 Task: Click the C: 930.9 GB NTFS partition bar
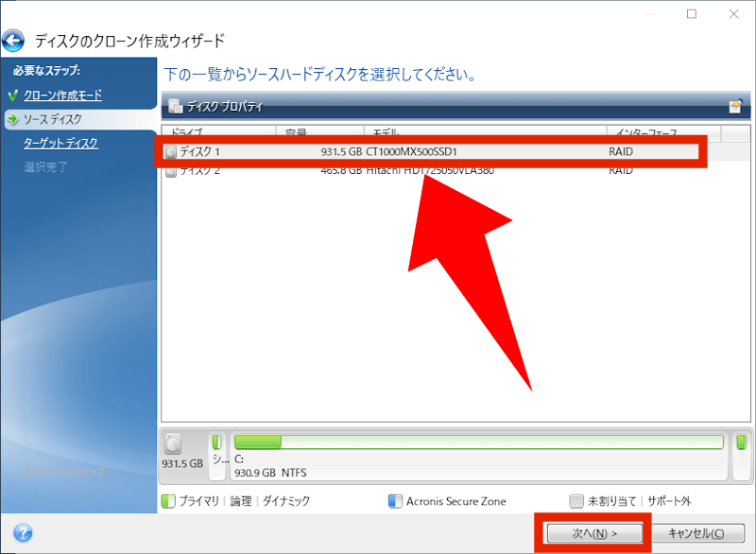479,456
